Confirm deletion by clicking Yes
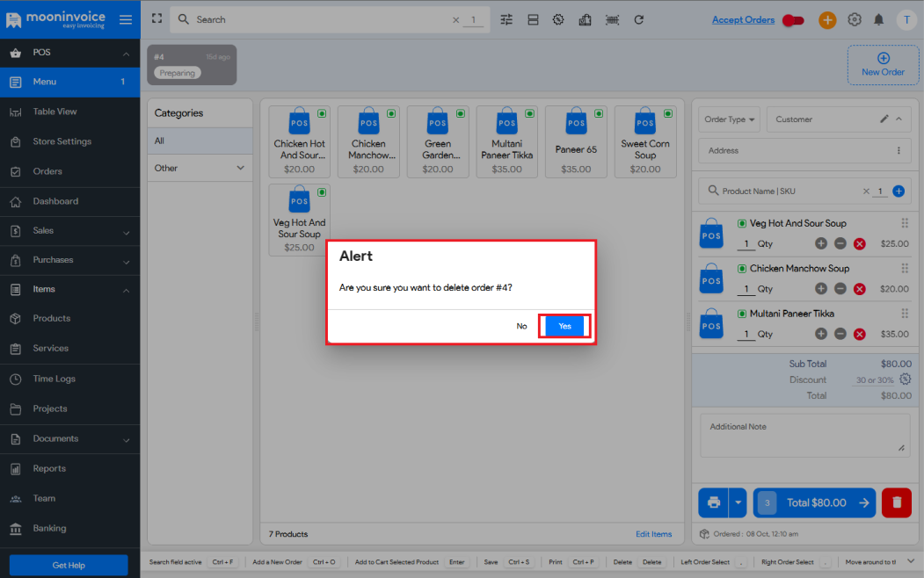This screenshot has width=924, height=578. tap(564, 326)
